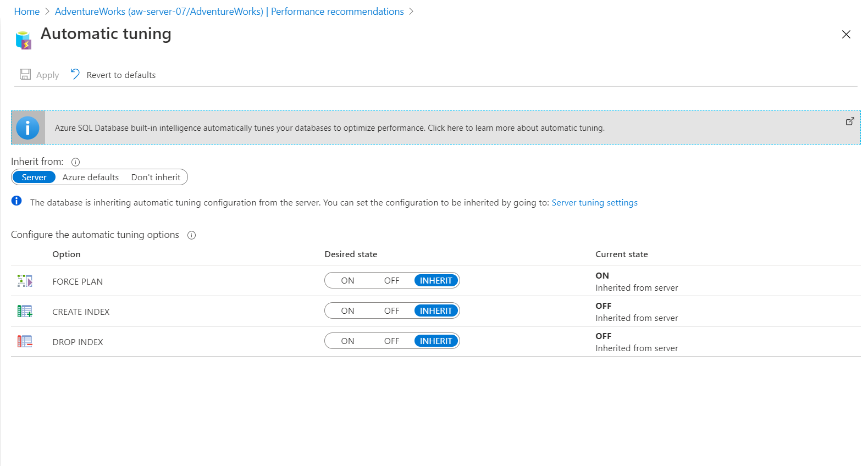This screenshot has width=868, height=466.
Task: Click the Automatic tuning page title
Action: [x=106, y=34]
